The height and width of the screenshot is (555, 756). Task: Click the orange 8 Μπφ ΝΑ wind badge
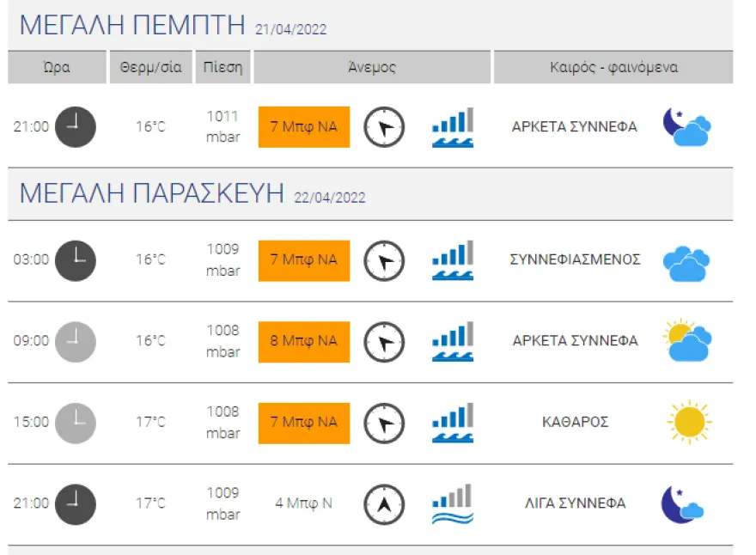(304, 341)
